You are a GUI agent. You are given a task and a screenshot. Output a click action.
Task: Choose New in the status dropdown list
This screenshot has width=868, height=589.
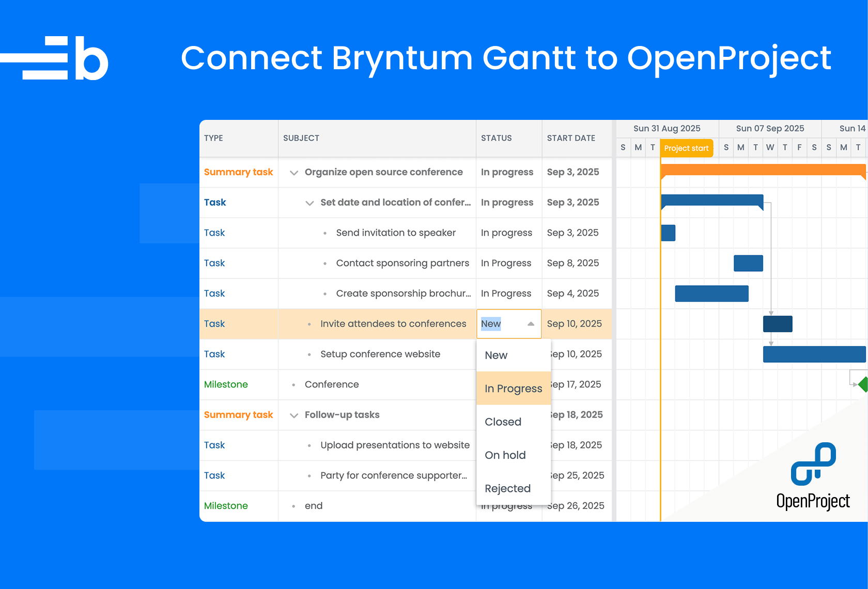point(496,355)
